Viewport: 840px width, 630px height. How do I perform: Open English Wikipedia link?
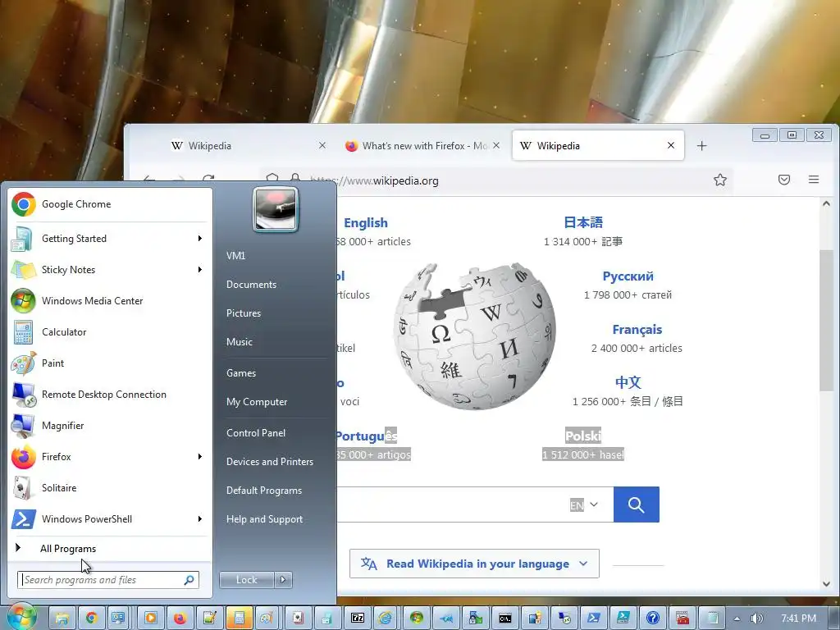[x=365, y=223]
